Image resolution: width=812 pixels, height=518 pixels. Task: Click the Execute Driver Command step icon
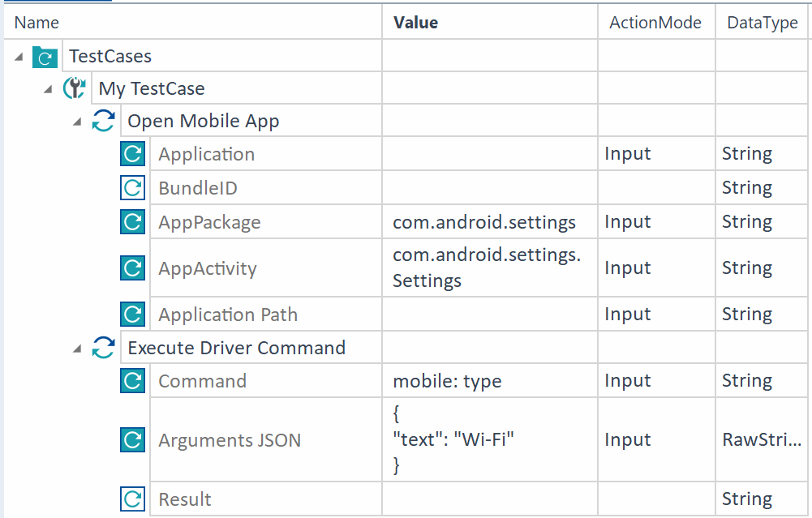pyautogui.click(x=103, y=349)
